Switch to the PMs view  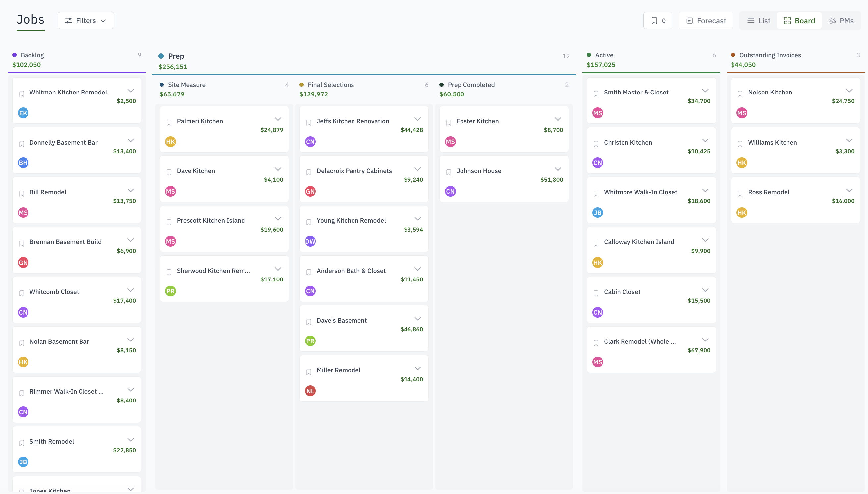pyautogui.click(x=841, y=21)
